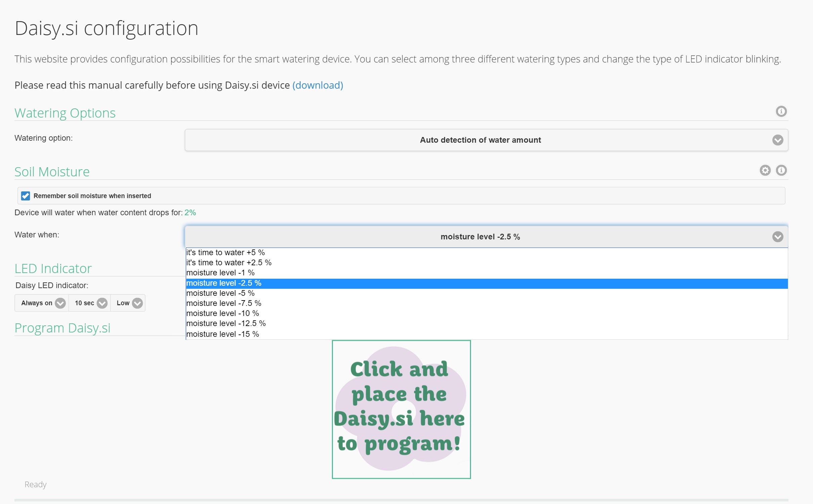Select moisture level -7.5 % option
The height and width of the screenshot is (504, 813).
[x=486, y=303]
